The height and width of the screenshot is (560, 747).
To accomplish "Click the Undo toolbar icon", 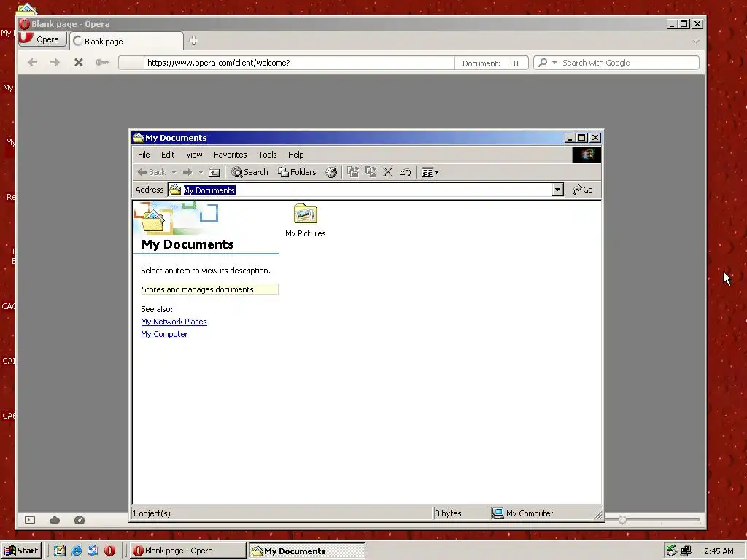I will 406,172.
